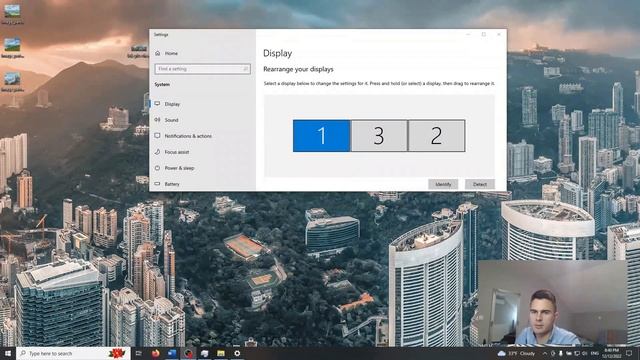Open Microsoft Word from the taskbar
640x360 pixels.
(x=172, y=353)
